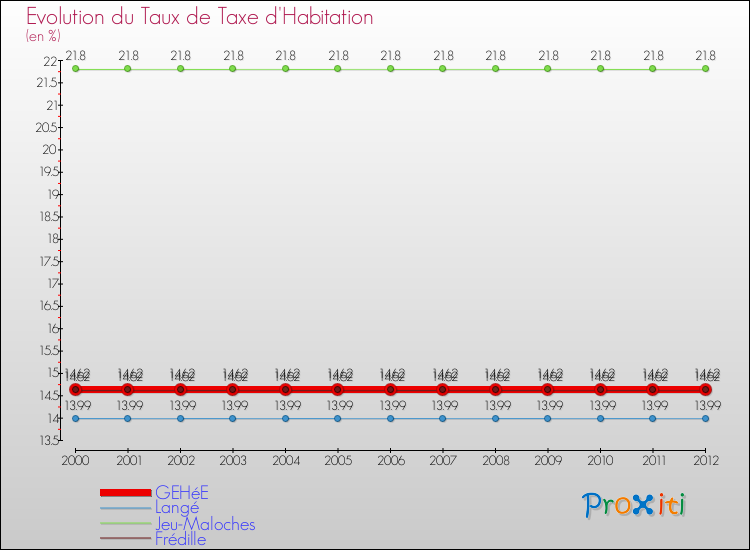750x550 pixels.
Task: Click the (en %) unit subtitle
Action: point(43,37)
